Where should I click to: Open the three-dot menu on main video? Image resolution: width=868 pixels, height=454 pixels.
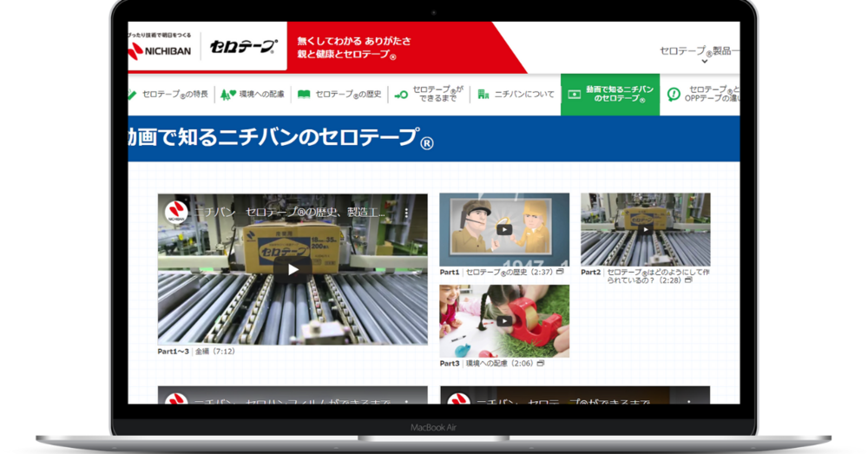(x=406, y=213)
